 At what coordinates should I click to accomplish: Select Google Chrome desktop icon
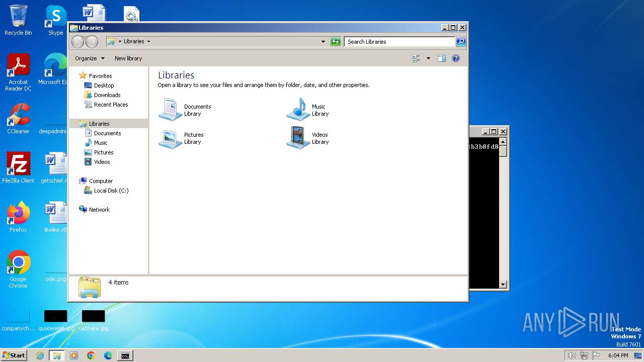18,269
